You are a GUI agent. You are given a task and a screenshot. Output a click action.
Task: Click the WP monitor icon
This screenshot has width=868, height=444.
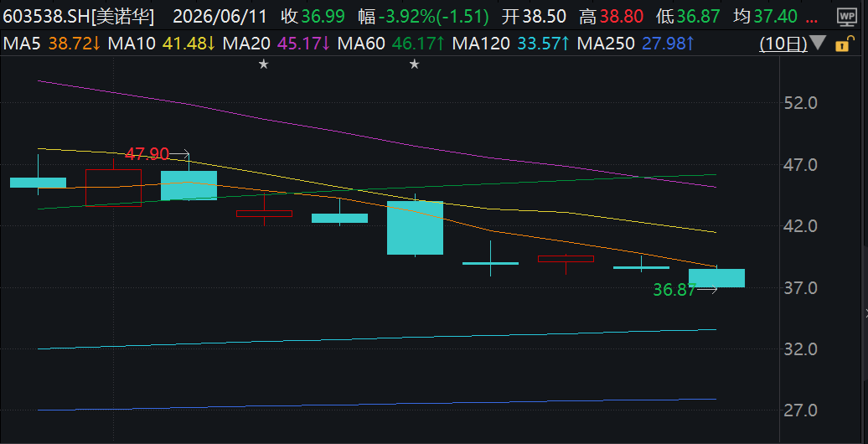pyautogui.click(x=846, y=17)
